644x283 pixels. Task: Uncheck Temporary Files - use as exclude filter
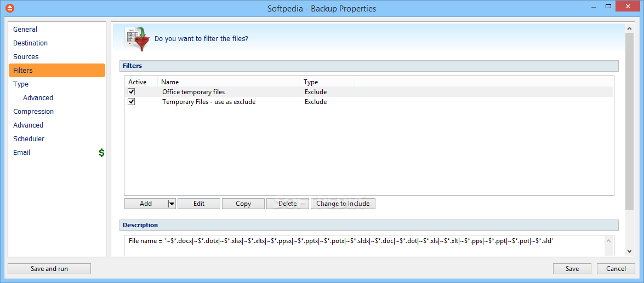(132, 102)
